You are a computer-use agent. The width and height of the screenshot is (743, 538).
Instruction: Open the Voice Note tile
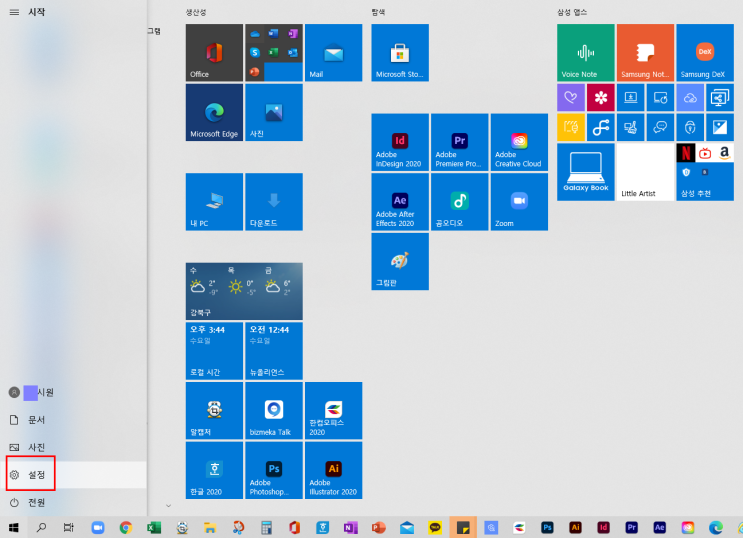586,53
